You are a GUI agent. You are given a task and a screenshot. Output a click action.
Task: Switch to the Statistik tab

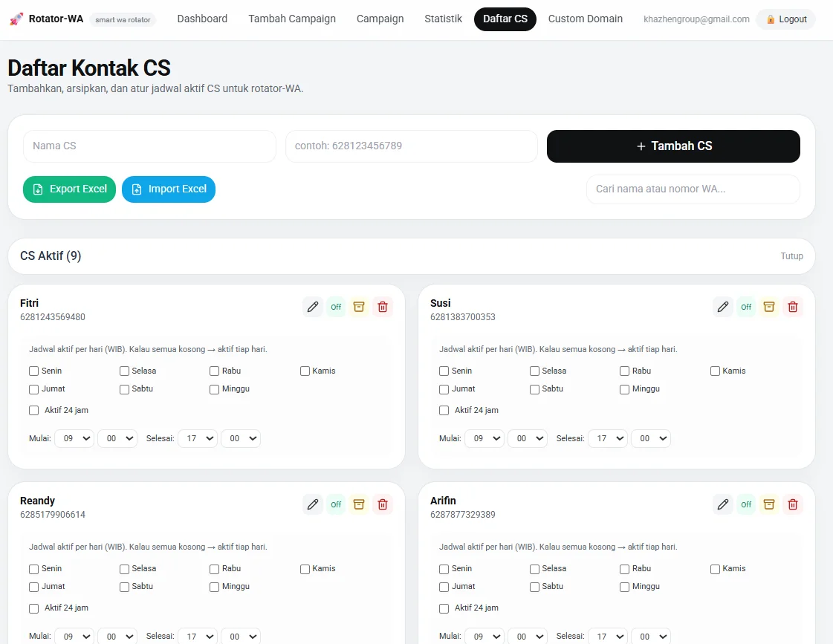coord(443,19)
